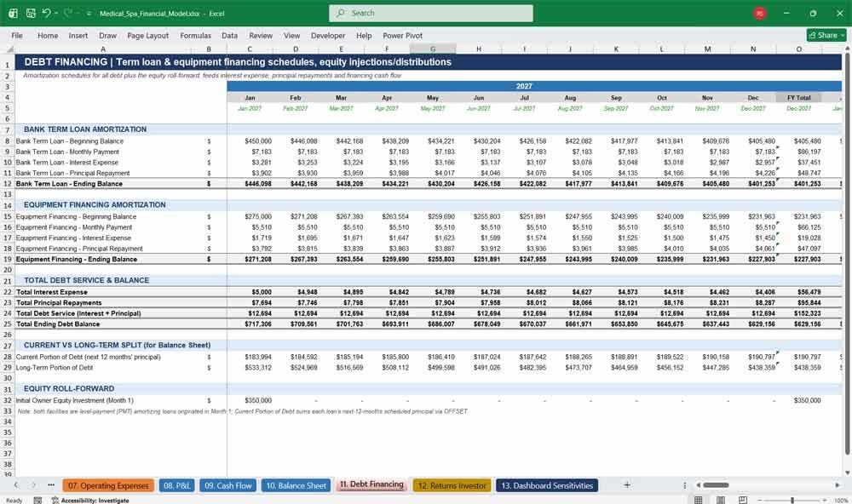
Task: Click the Search box in title bar
Action: tap(431, 13)
